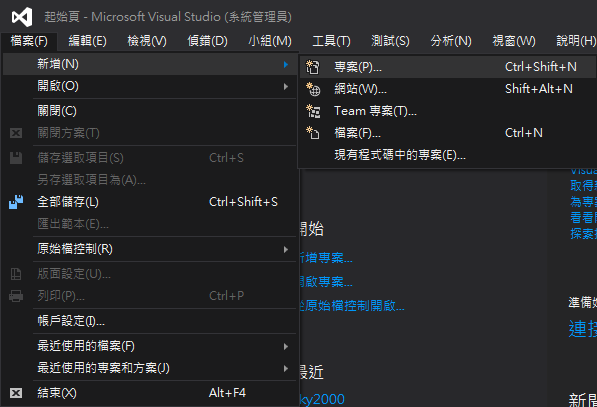The height and width of the screenshot is (407, 597).
Task: Open the recent project ending in ky2000
Action: [x=322, y=399]
